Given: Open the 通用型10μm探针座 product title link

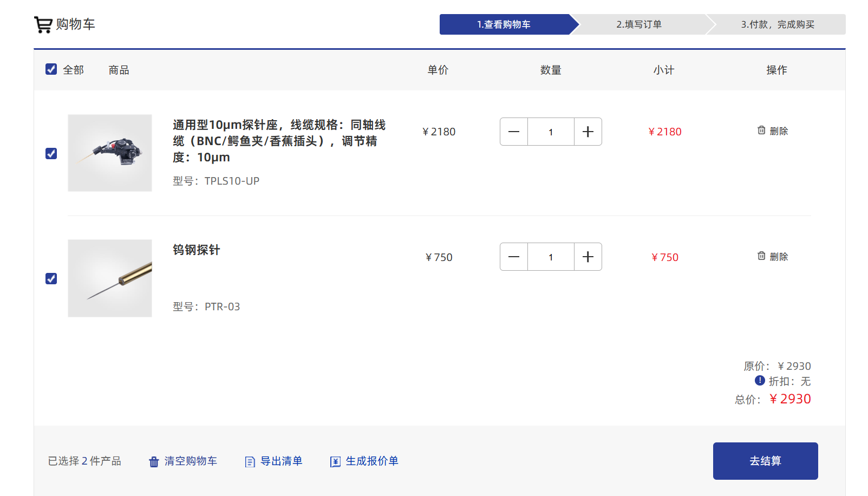Looking at the screenshot, I should tap(279, 141).
